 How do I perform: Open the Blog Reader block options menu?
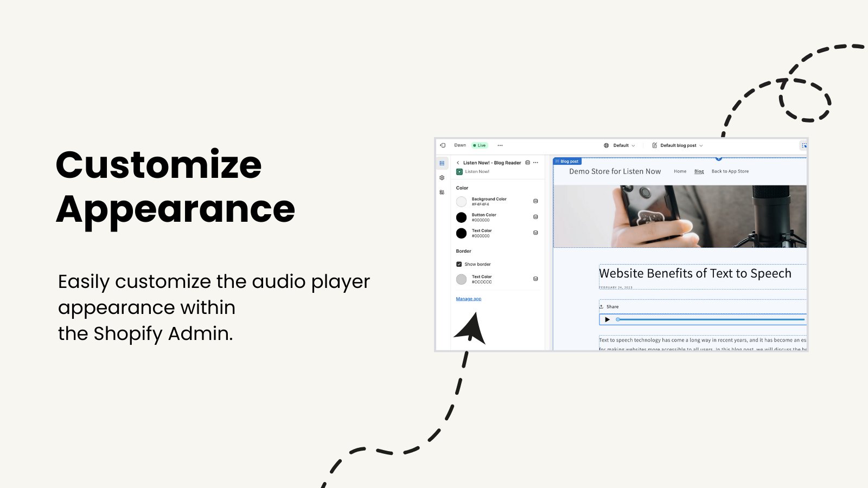[x=535, y=163]
